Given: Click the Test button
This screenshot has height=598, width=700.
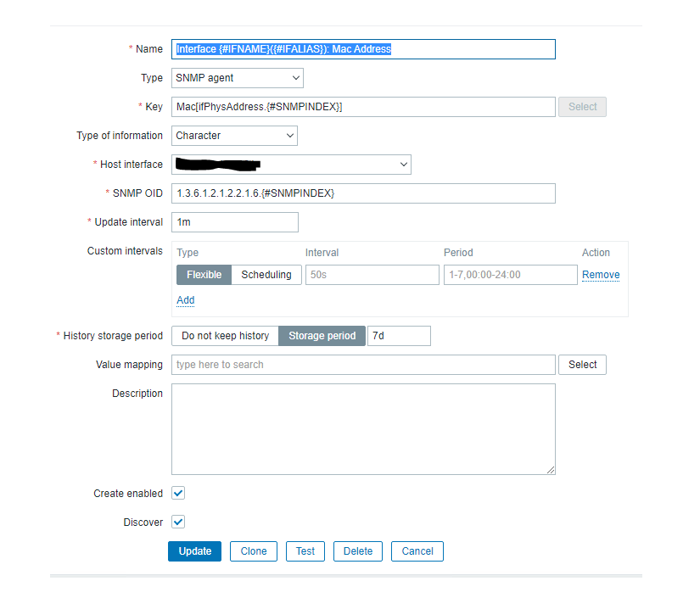Looking at the screenshot, I should (305, 551).
